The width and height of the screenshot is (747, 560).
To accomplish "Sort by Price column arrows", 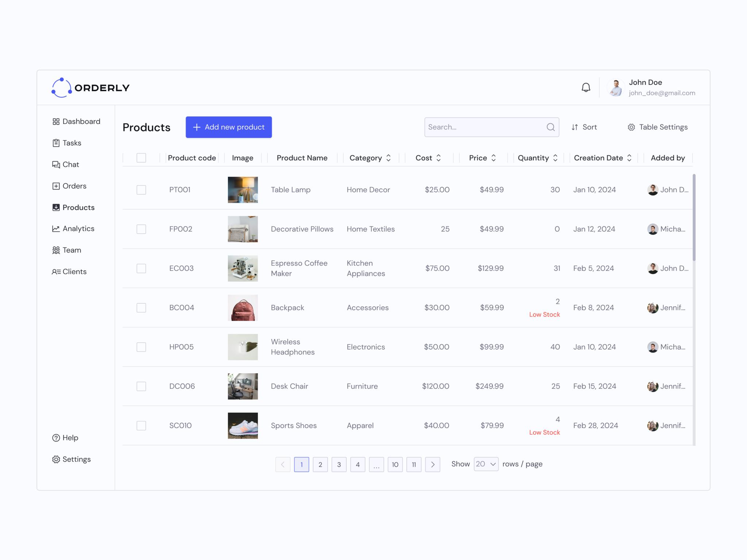I will point(494,158).
